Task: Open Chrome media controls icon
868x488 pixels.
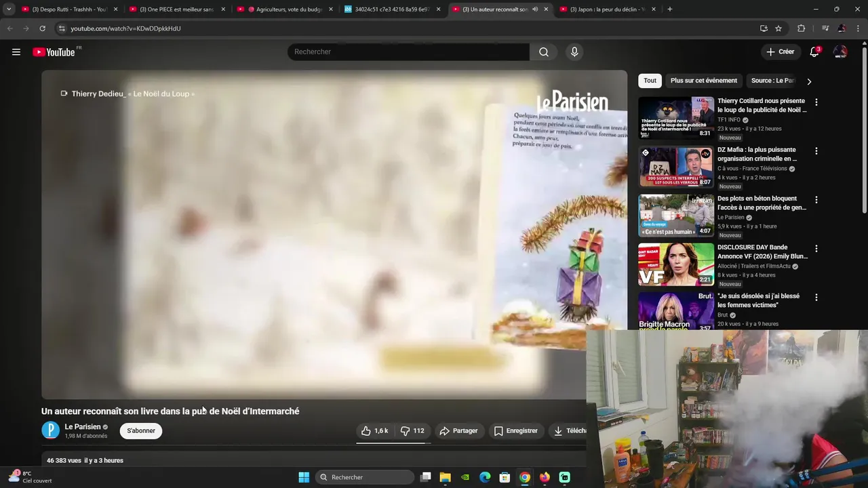Action: [x=825, y=28]
